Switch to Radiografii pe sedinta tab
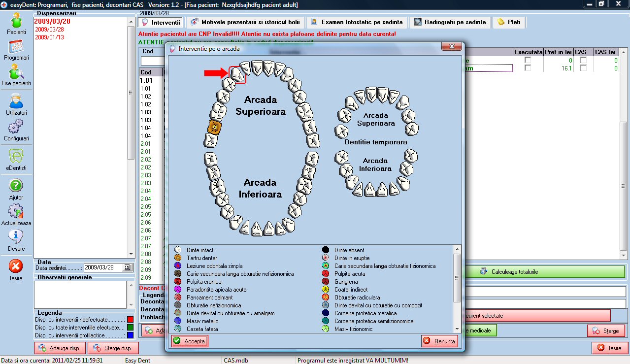Viewport: 630px width, 364px height. coord(450,22)
